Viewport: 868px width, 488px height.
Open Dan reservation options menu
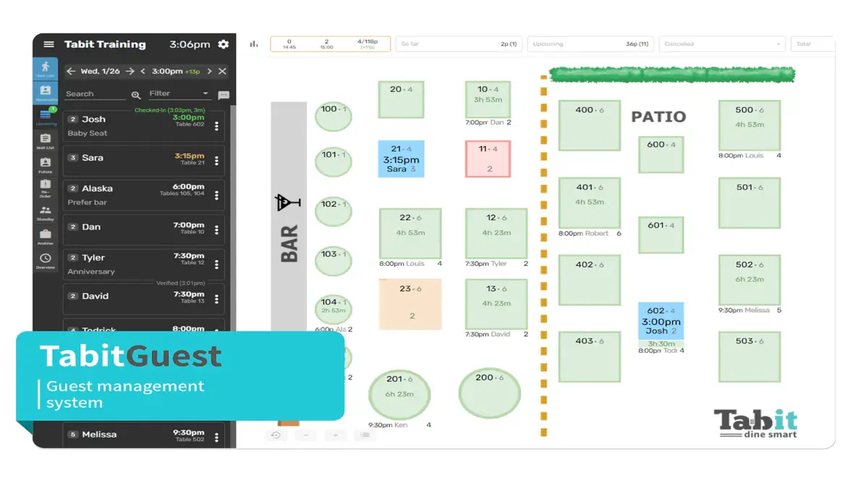216,230
